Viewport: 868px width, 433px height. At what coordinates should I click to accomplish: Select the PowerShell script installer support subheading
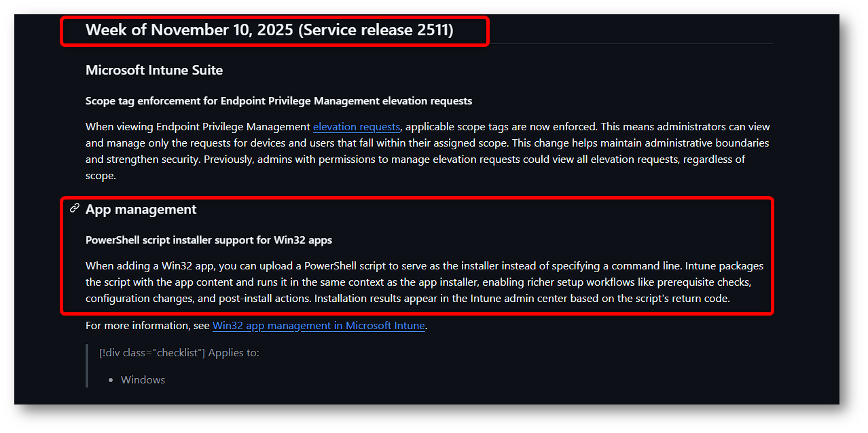point(209,240)
